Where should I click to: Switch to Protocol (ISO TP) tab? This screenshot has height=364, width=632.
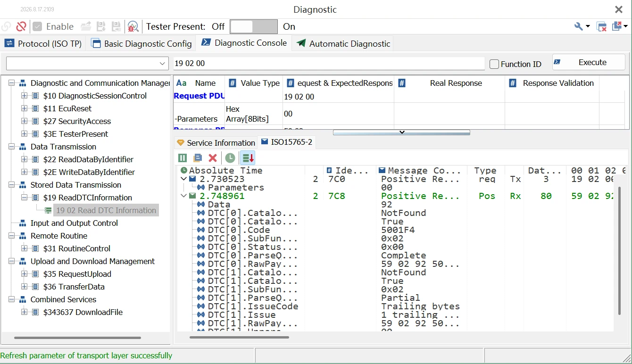click(x=43, y=43)
